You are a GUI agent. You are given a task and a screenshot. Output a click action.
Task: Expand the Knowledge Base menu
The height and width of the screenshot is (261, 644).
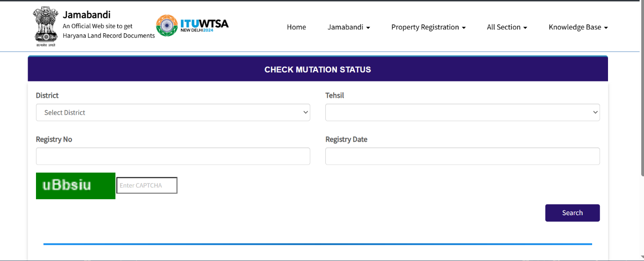[x=578, y=27]
